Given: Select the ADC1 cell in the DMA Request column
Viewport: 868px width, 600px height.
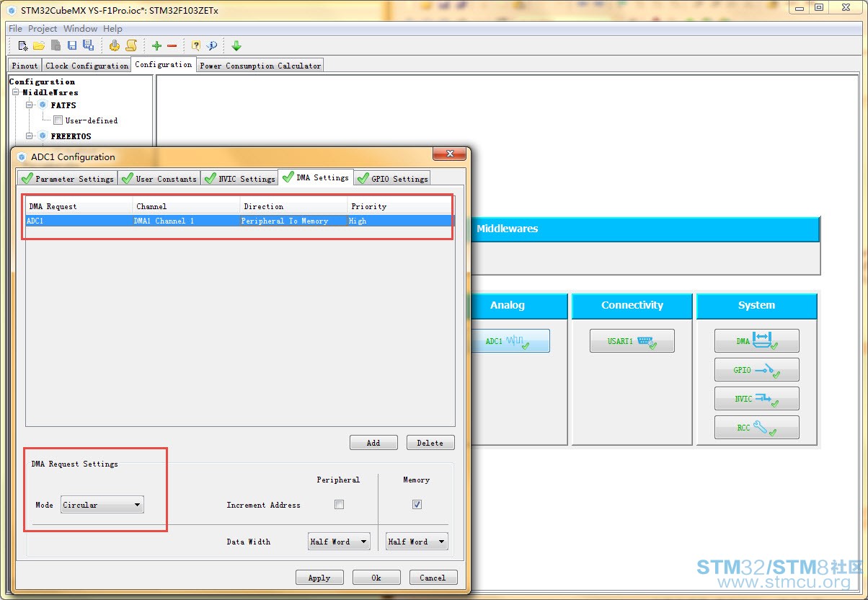Looking at the screenshot, I should click(79, 221).
